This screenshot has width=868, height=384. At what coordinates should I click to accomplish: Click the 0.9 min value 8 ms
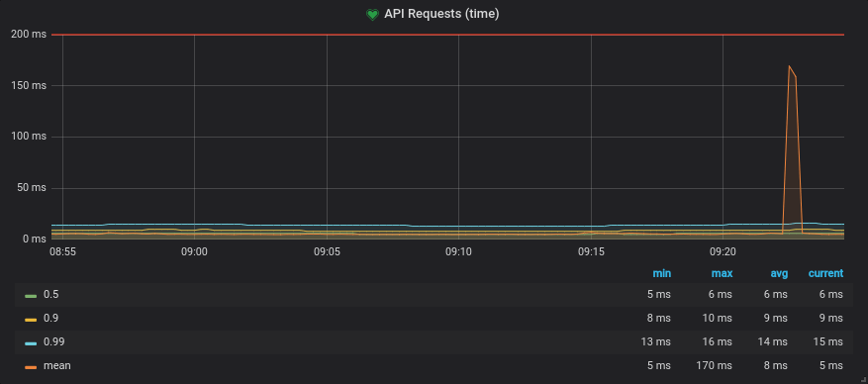point(659,318)
